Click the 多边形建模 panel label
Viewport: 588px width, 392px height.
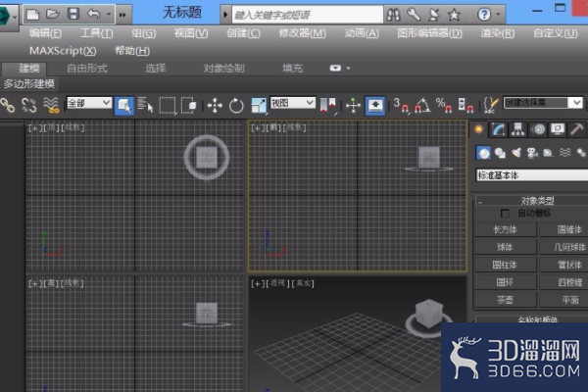[x=29, y=83]
